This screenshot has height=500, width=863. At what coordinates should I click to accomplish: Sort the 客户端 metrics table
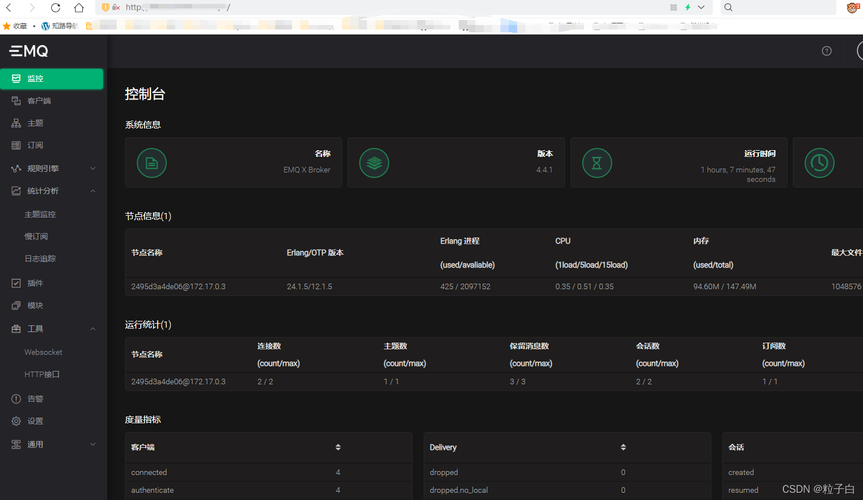338,447
